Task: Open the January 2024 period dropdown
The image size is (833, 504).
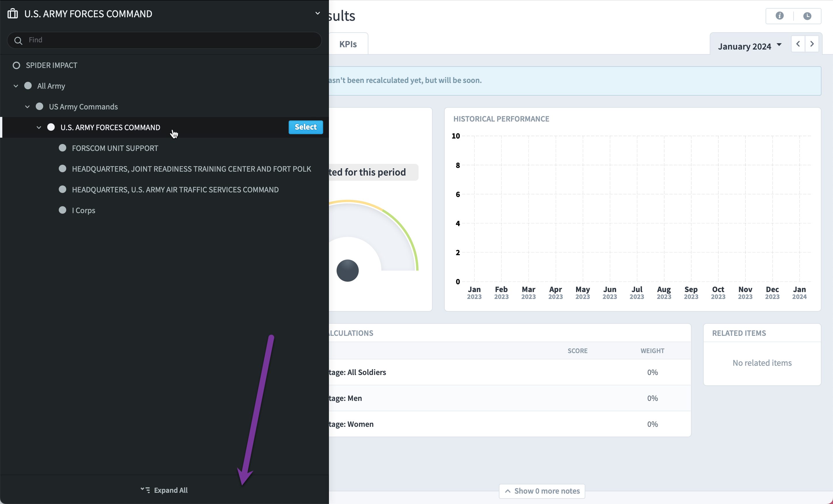Action: click(x=749, y=46)
